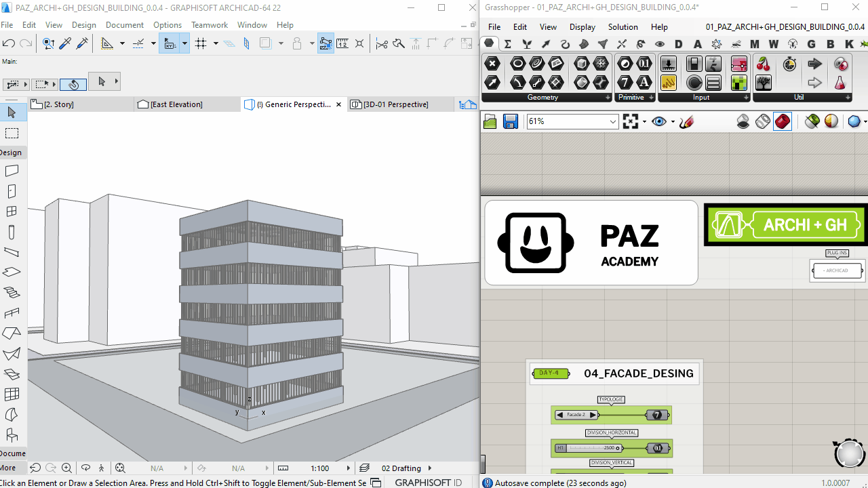Click ARCHICAD Undo arrow
The height and width of the screenshot is (488, 868).
tap(9, 43)
